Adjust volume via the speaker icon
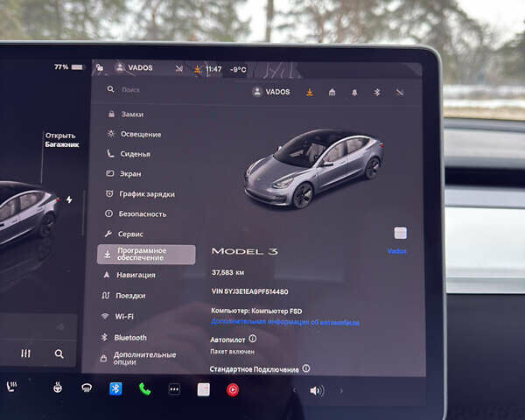This screenshot has width=525, height=420. coord(317,390)
